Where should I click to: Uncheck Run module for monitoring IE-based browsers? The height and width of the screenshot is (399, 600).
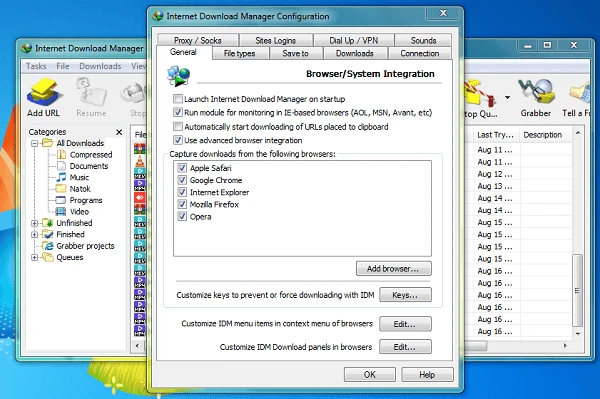point(178,112)
